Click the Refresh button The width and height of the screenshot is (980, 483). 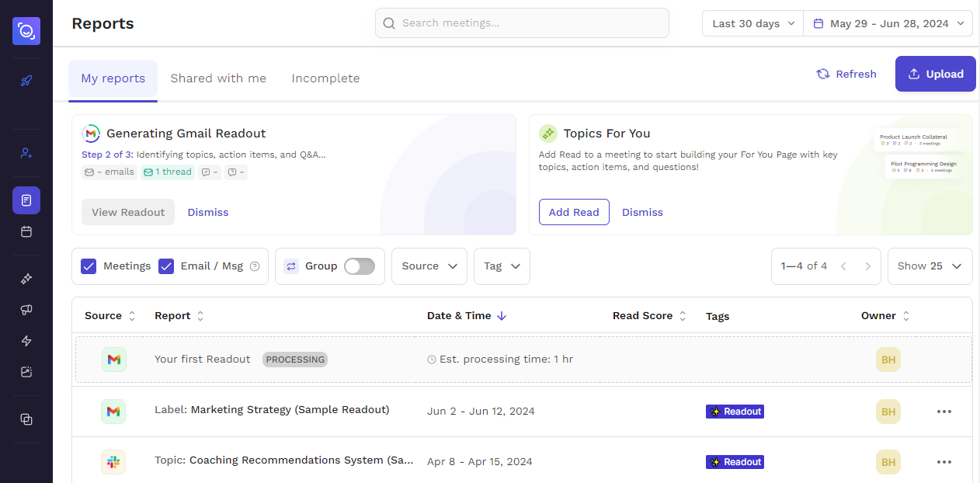pos(846,75)
